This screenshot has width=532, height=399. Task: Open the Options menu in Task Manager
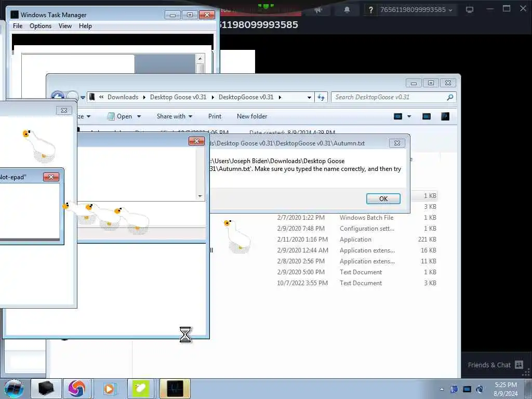[x=41, y=26]
